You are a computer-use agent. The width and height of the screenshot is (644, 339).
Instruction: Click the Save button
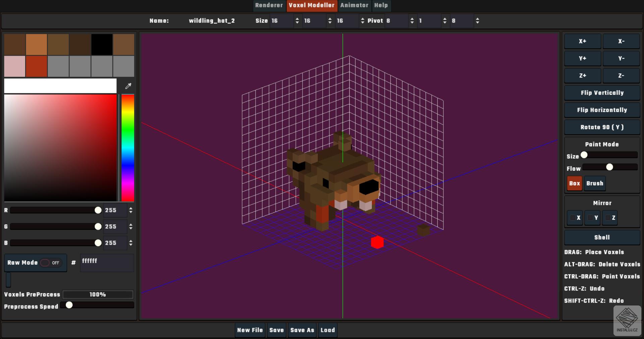pos(276,330)
